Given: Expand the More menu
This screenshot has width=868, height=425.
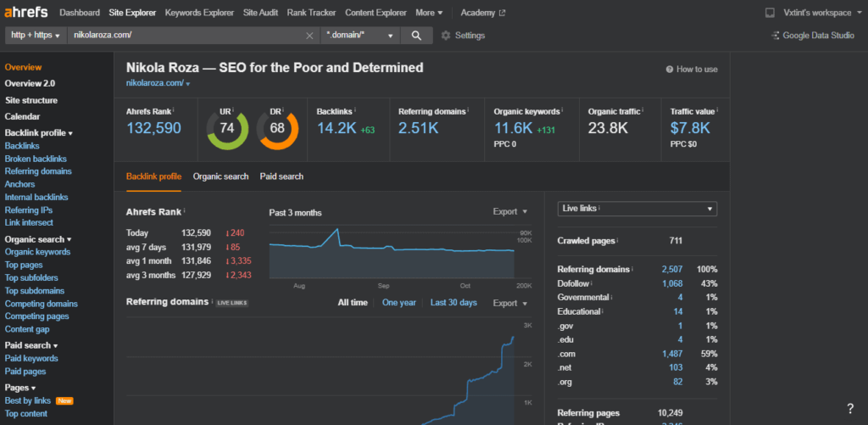Looking at the screenshot, I should tap(429, 12).
